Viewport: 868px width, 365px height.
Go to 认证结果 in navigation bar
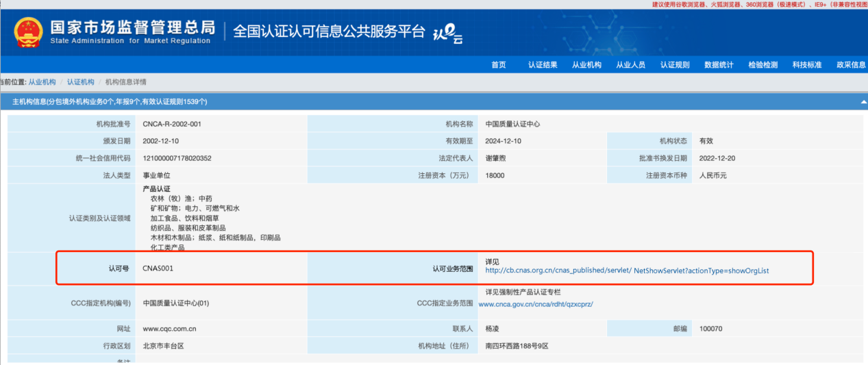pos(543,65)
